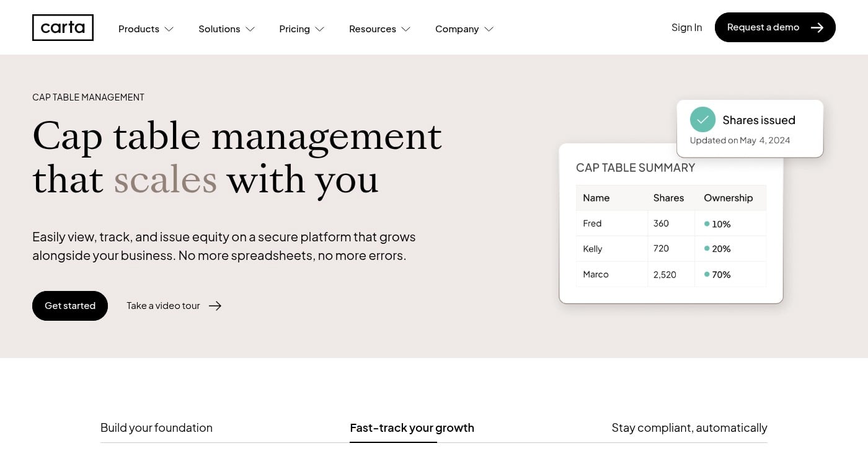Click the Sign In link

pyautogui.click(x=686, y=27)
